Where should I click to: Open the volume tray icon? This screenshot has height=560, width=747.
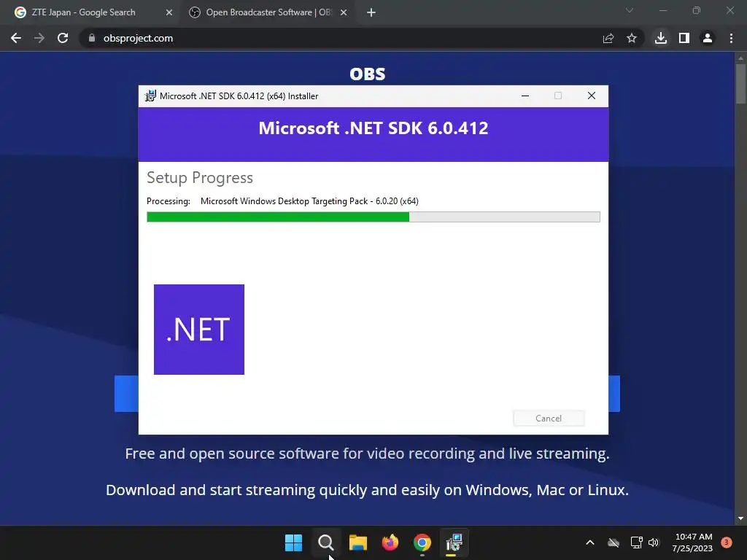(654, 542)
